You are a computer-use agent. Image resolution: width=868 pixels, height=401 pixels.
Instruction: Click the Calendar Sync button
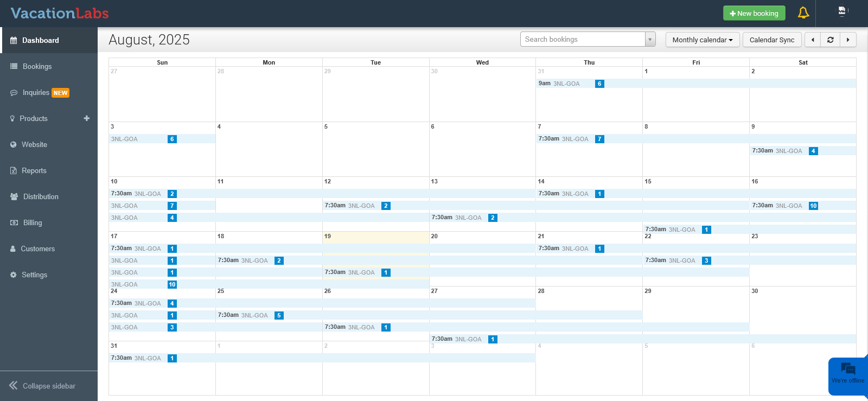click(x=771, y=40)
